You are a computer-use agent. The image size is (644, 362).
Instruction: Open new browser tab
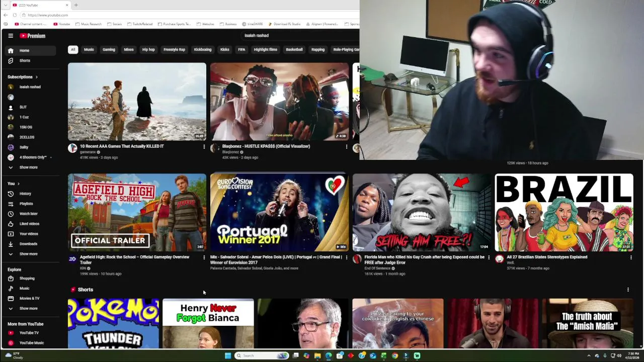coord(76,5)
